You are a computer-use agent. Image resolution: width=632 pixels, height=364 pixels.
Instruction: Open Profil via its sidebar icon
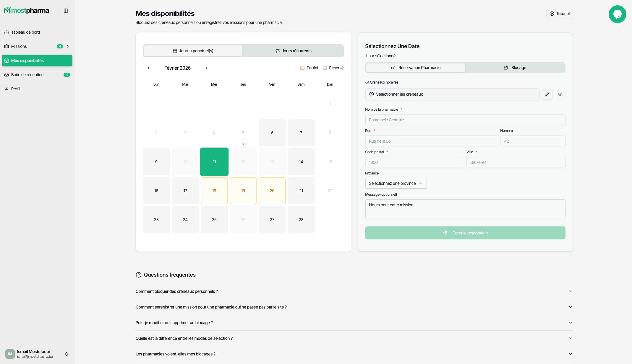pos(7,89)
